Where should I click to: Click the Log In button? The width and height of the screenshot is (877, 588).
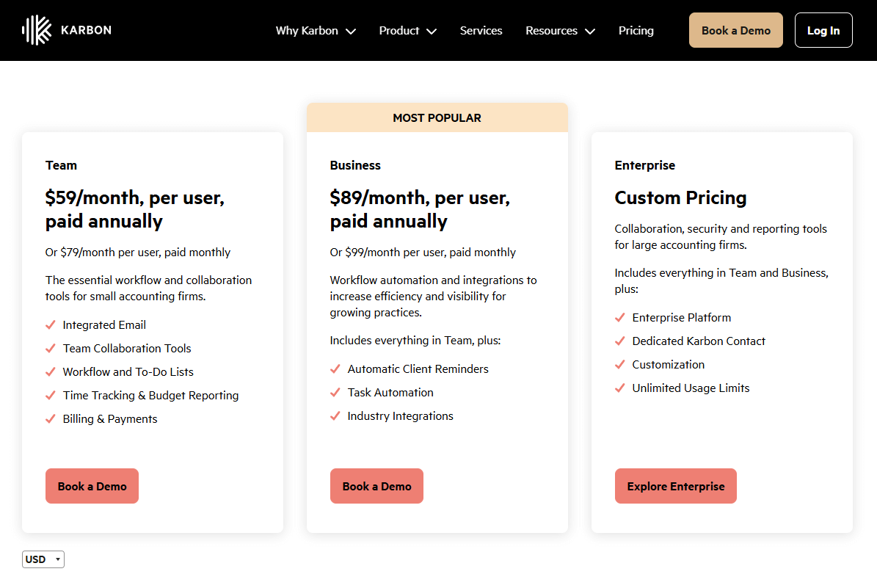coord(823,30)
